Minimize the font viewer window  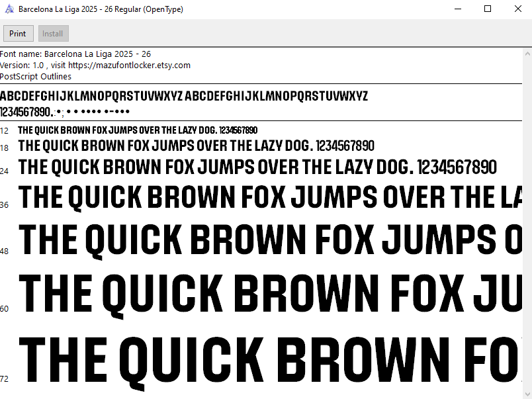point(457,9)
